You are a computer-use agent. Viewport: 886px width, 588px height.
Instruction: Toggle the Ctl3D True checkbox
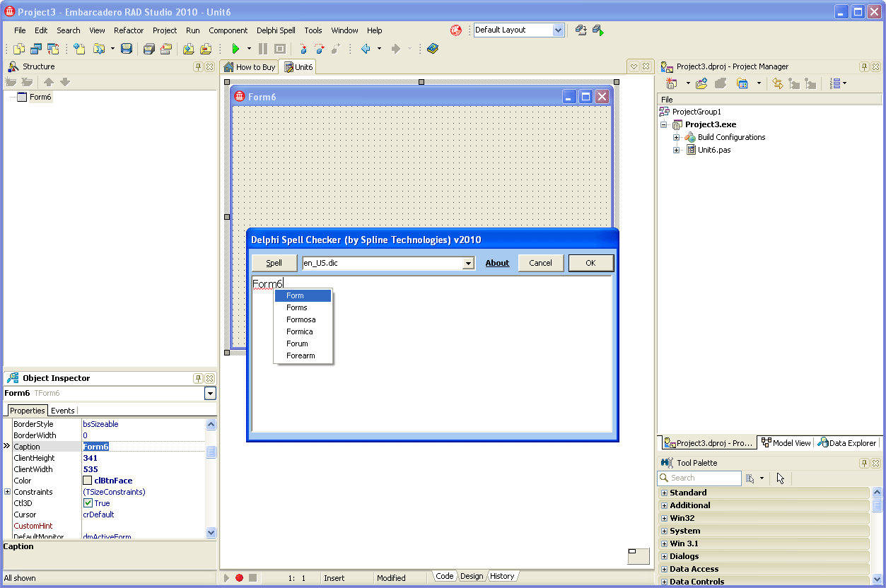point(88,503)
